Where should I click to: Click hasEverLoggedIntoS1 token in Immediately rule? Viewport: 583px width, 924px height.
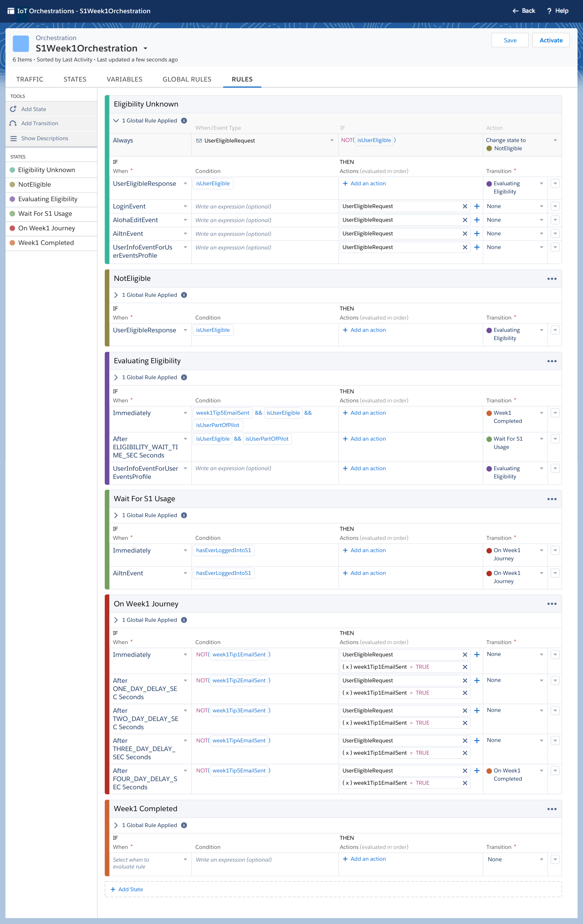tap(223, 551)
